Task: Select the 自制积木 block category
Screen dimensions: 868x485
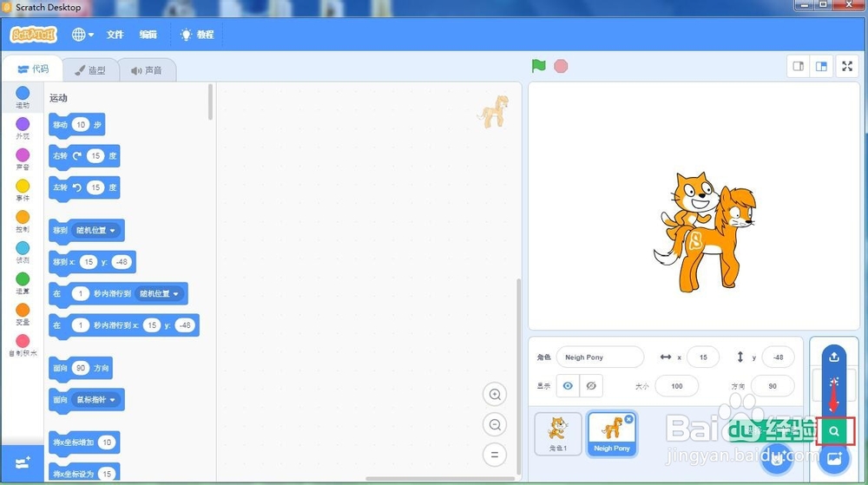Action: 23,345
